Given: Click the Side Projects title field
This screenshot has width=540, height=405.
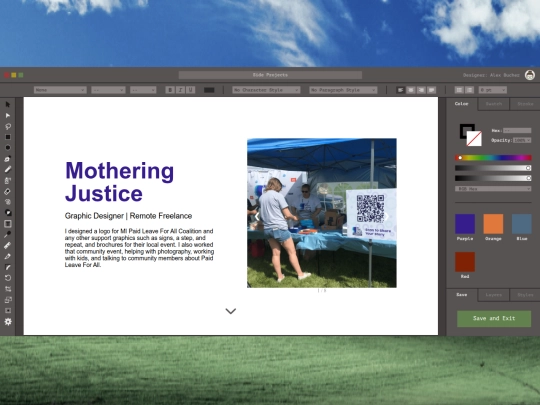Looking at the screenshot, I should coord(270,75).
